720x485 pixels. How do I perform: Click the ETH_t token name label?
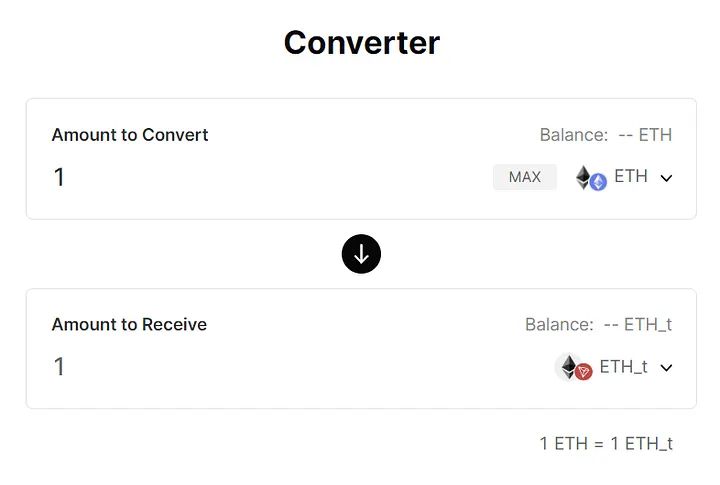[623, 367]
